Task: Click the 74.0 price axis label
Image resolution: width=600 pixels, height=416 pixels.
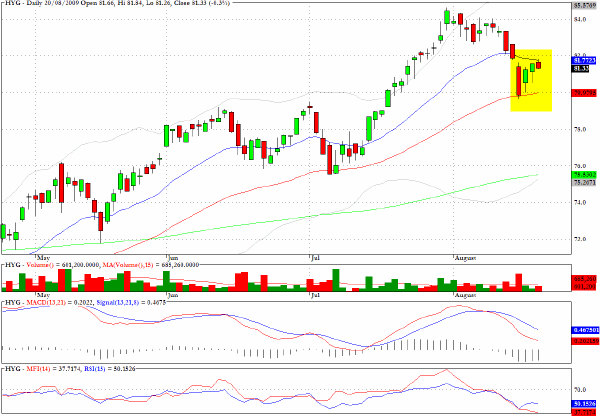Action: coord(581,202)
